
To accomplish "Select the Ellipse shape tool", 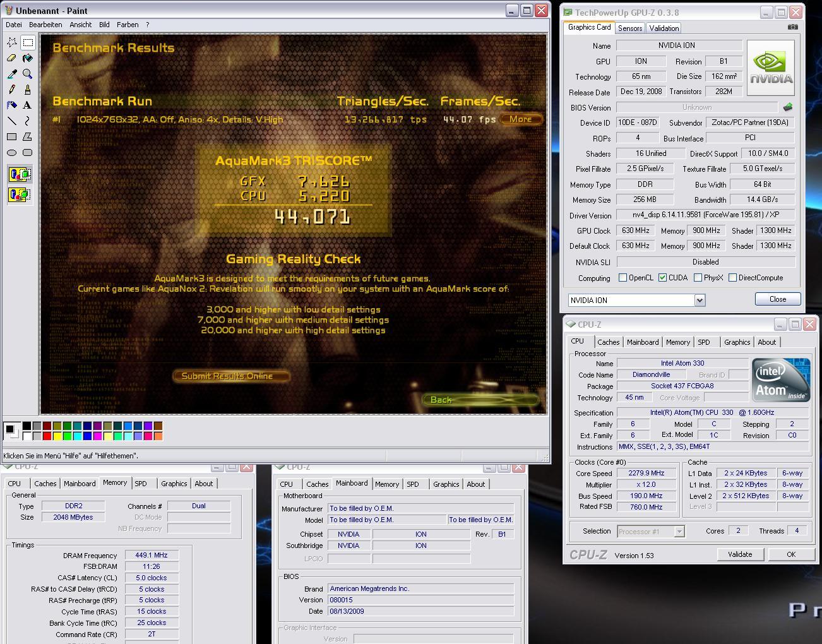I will (12, 152).
